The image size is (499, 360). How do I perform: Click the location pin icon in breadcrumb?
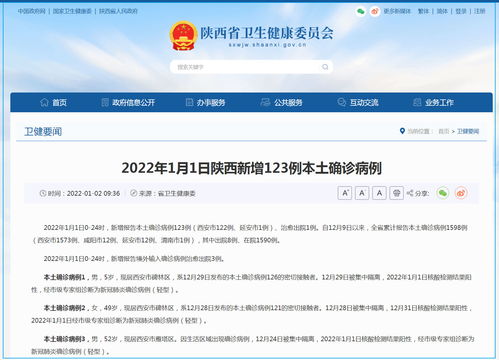(x=402, y=131)
